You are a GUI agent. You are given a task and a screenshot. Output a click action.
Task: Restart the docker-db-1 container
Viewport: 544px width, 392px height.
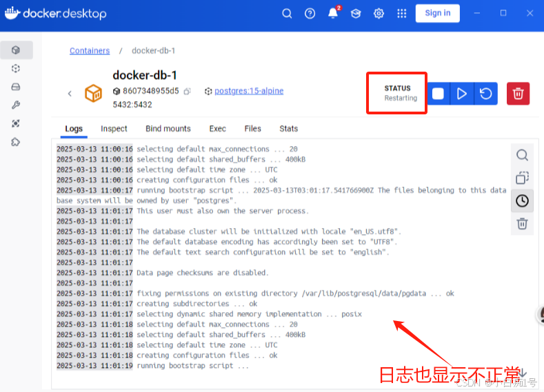click(x=485, y=94)
